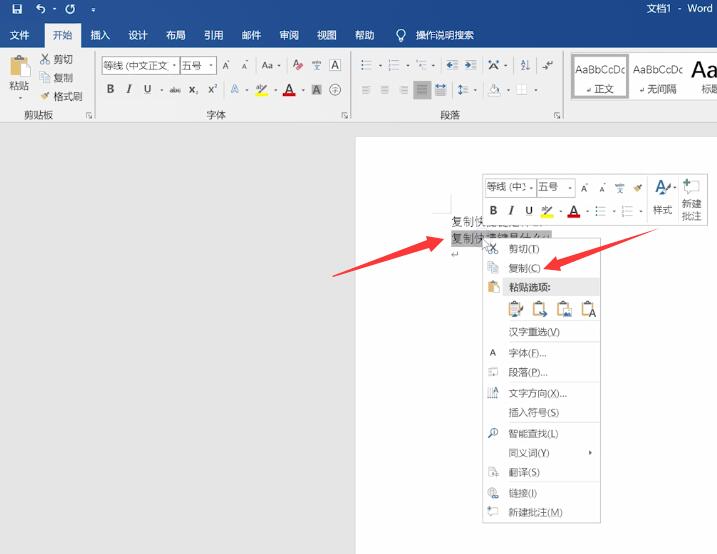Decrease paragraph indent in the ribbon
717x554 pixels.
tap(452, 65)
